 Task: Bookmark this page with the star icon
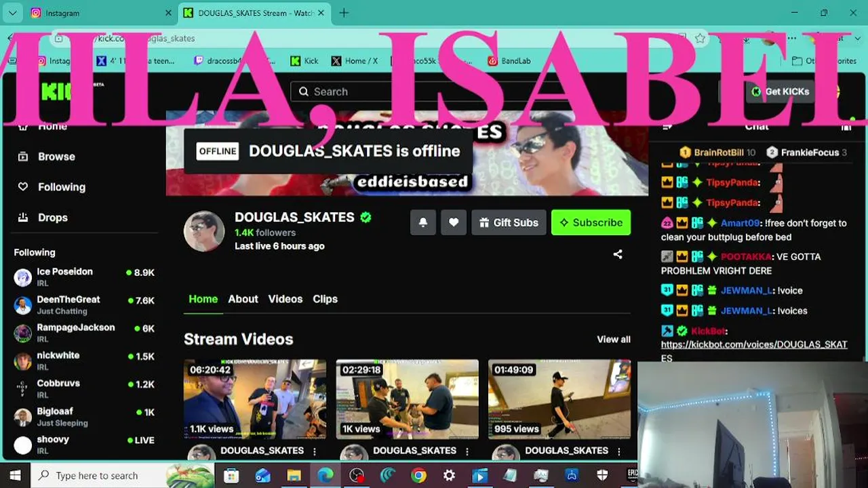700,38
